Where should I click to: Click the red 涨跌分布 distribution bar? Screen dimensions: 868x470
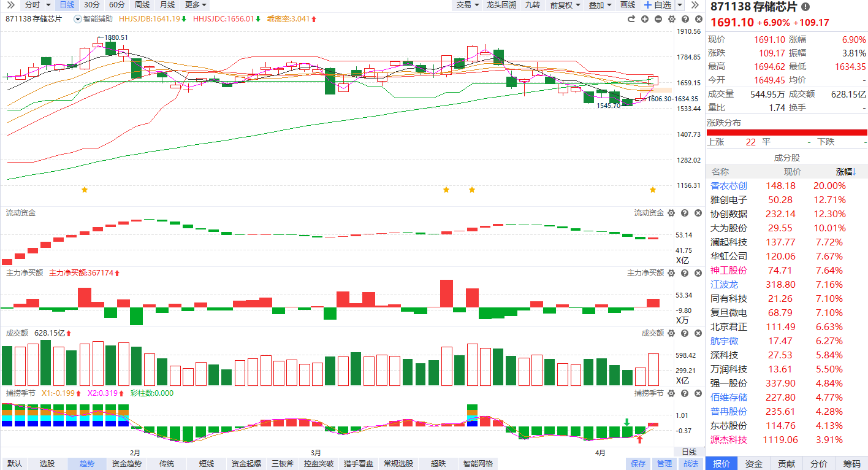tap(786, 133)
